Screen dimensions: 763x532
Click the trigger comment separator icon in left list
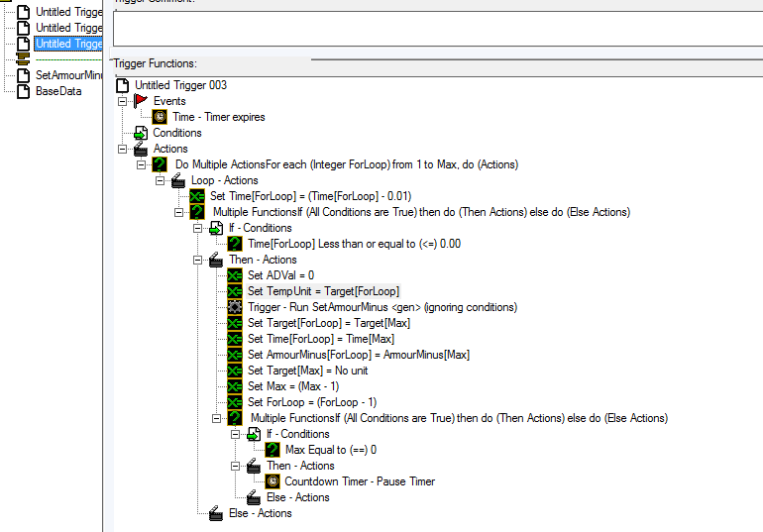(x=23, y=59)
